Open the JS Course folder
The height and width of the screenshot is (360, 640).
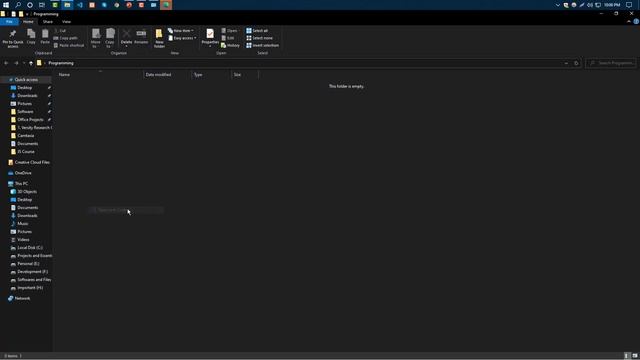pyautogui.click(x=26, y=151)
